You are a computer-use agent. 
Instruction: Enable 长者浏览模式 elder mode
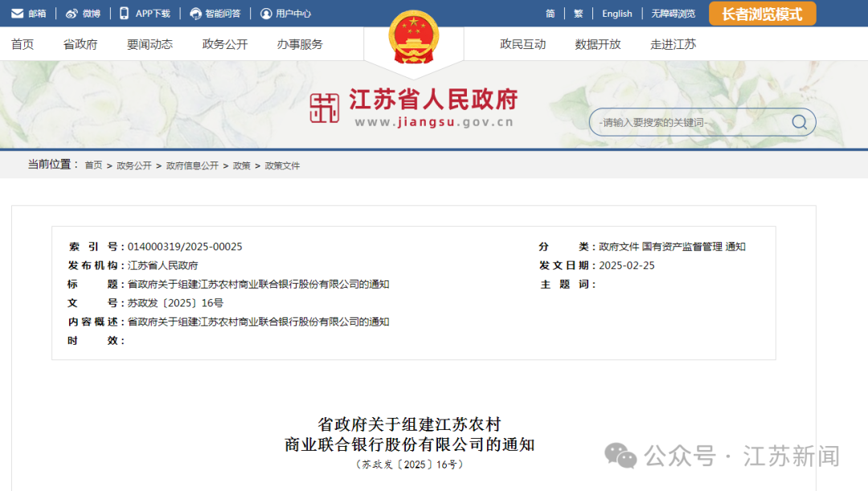(x=762, y=14)
